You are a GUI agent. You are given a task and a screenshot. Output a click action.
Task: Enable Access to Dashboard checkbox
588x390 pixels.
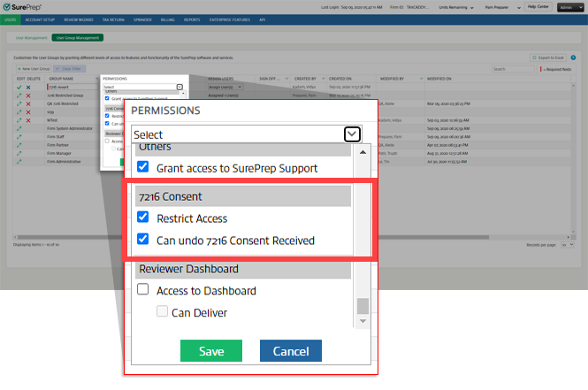(143, 290)
